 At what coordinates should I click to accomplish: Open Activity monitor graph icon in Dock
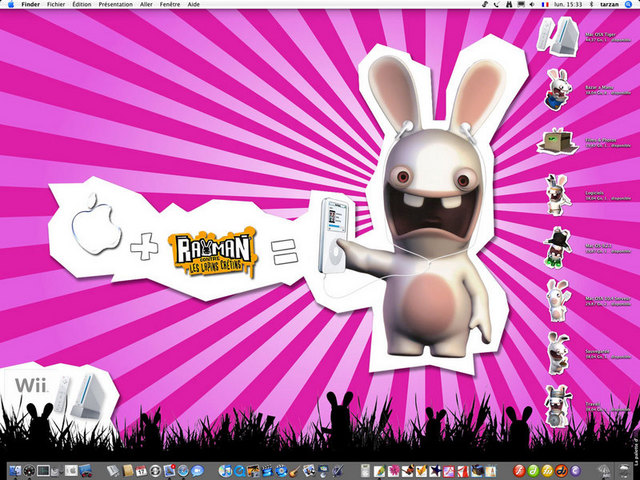43,471
